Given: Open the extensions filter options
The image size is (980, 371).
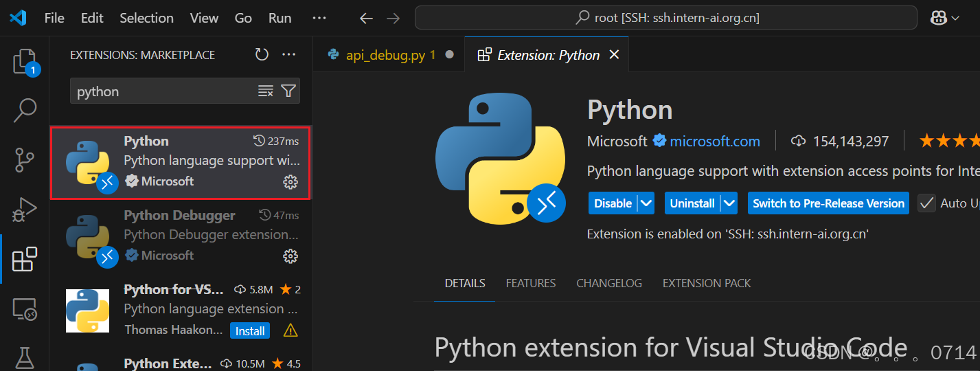Looking at the screenshot, I should [288, 91].
